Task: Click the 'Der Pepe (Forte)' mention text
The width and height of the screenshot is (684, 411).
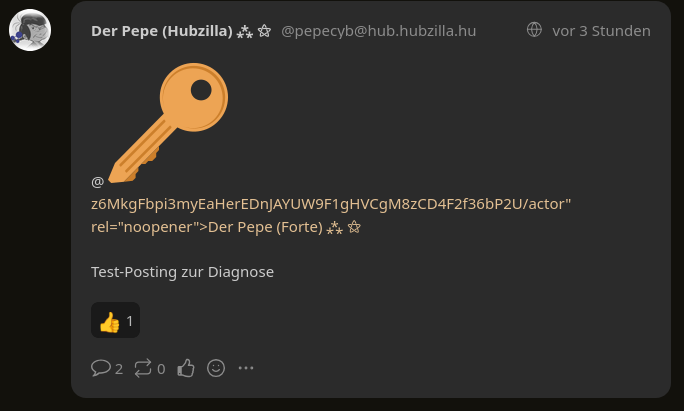Action: tap(264, 227)
